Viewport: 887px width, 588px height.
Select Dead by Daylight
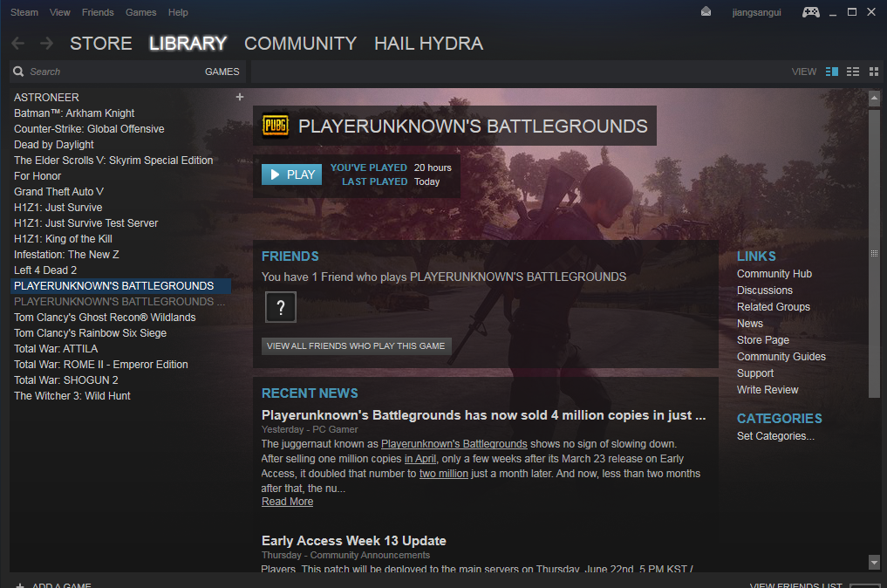click(x=54, y=145)
